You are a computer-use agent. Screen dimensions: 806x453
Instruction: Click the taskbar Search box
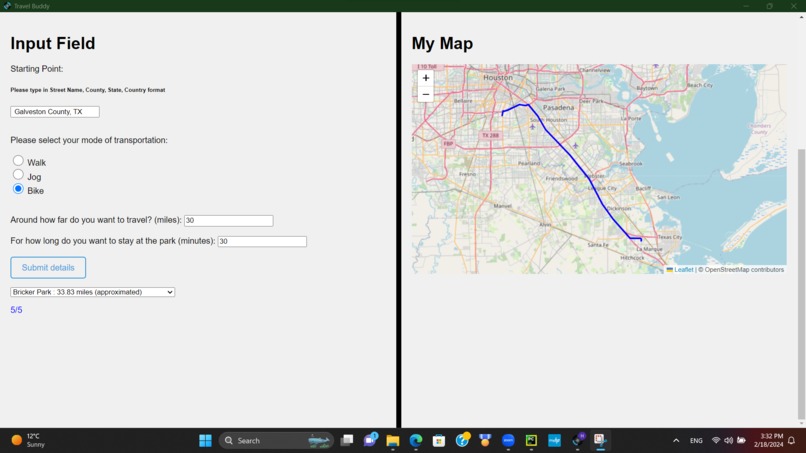(x=277, y=441)
